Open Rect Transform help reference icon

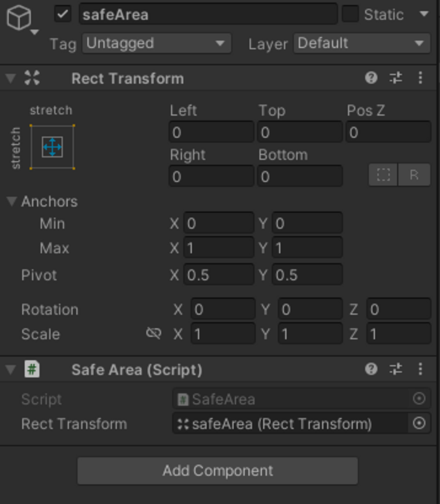coord(371,78)
